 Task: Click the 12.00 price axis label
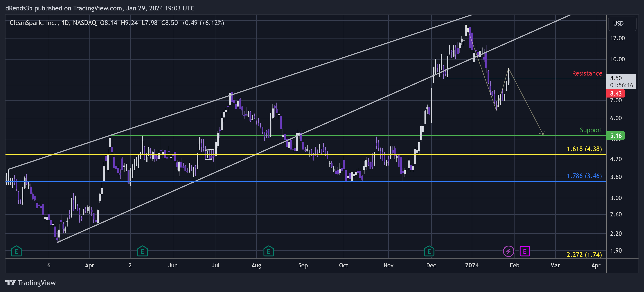click(x=617, y=38)
